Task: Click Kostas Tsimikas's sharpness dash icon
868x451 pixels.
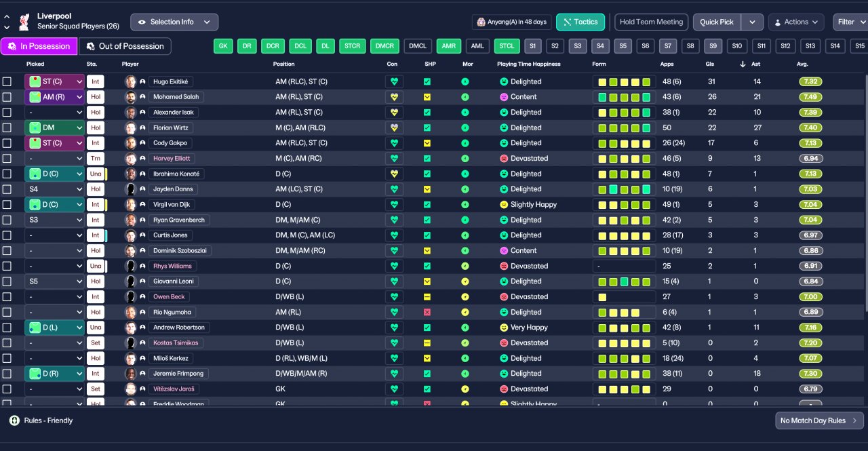Action: tap(427, 342)
